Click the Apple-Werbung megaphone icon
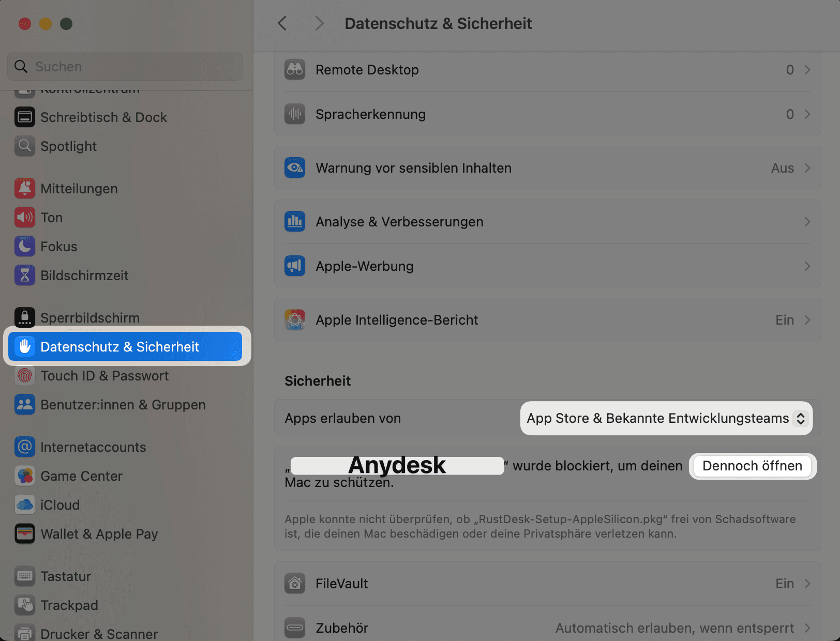 (295, 266)
